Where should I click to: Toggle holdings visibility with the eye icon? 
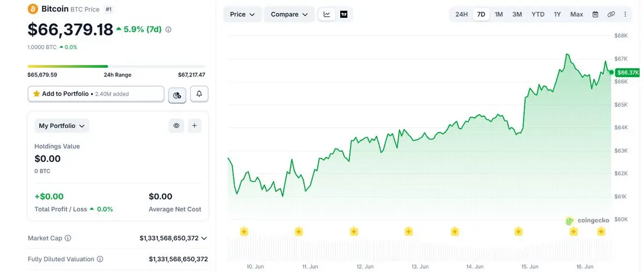tap(176, 126)
